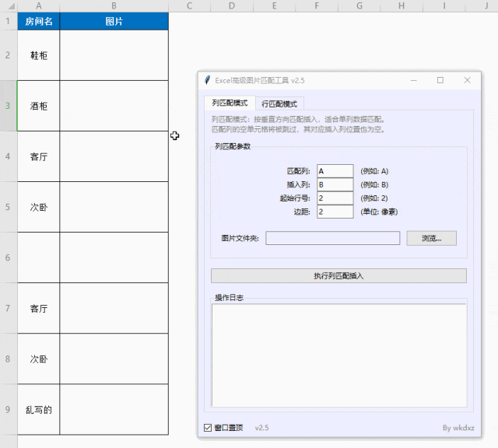Close the Excel高级图片匹配工具 window
This screenshot has width=498, height=448.
coord(467,80)
